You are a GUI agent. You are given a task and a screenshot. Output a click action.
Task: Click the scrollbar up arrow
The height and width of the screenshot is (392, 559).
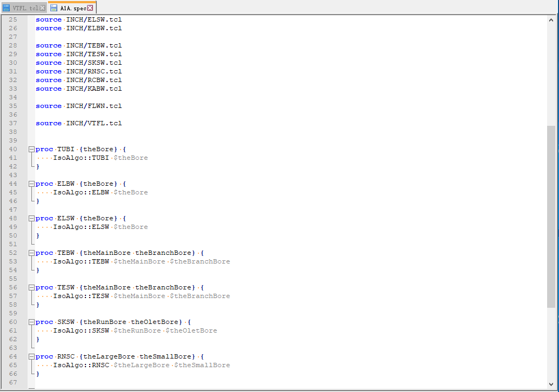coord(551,20)
